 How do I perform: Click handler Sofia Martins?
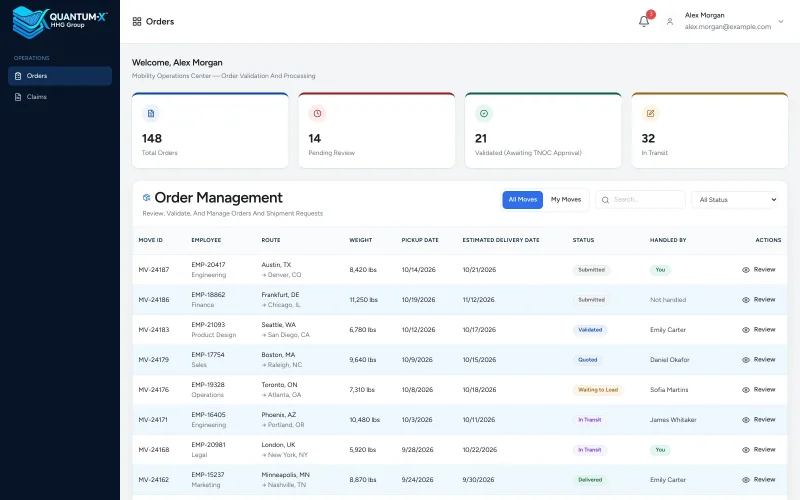coord(669,390)
